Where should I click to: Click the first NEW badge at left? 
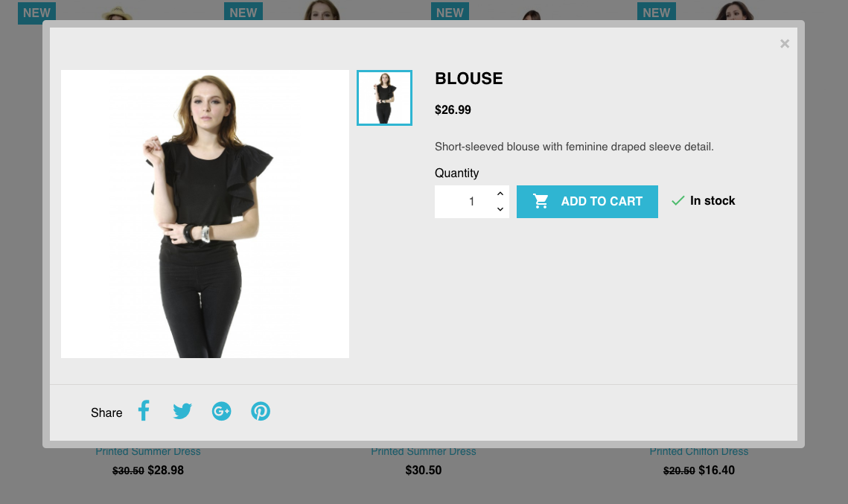tap(36, 13)
